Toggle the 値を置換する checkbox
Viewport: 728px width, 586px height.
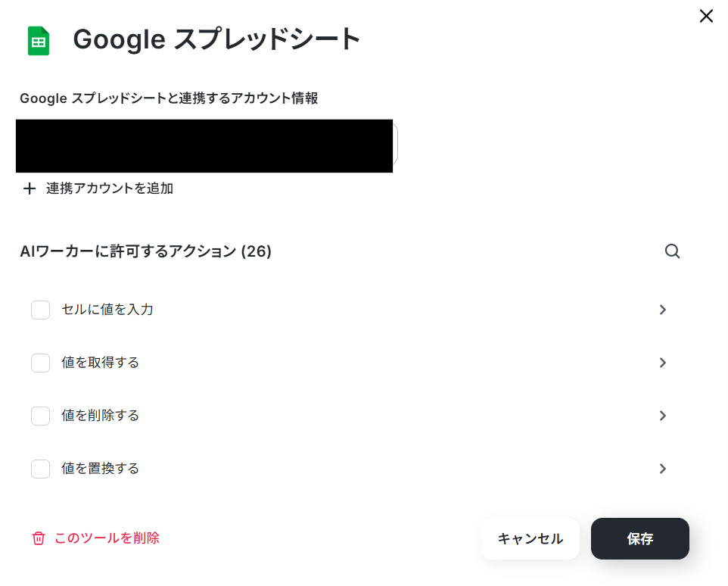[x=40, y=469]
